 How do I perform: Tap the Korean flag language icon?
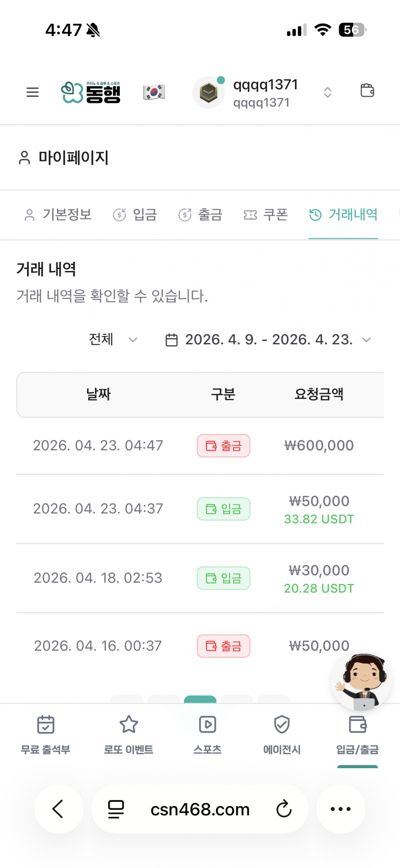pyautogui.click(x=154, y=92)
